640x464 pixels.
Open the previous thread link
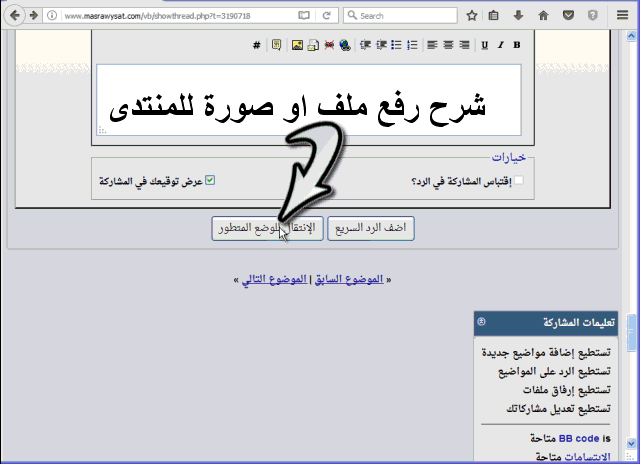349,280
